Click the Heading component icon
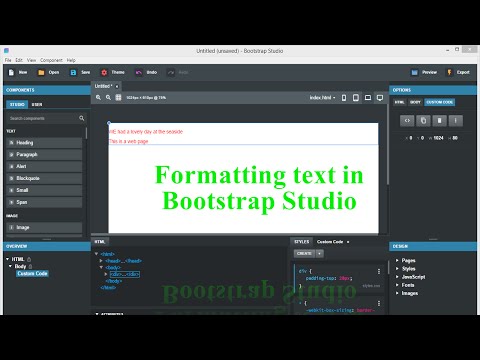Image resolution: width=480 pixels, height=360 pixels. tap(11, 143)
